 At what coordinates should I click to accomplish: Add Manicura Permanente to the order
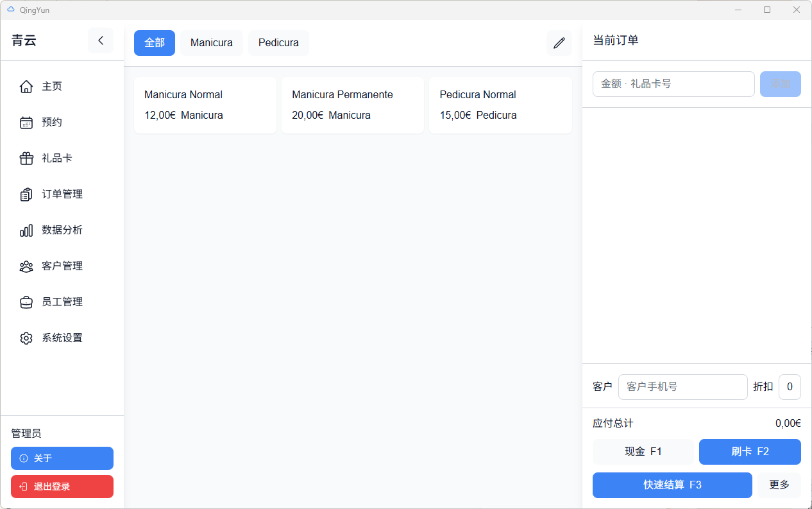coord(353,105)
